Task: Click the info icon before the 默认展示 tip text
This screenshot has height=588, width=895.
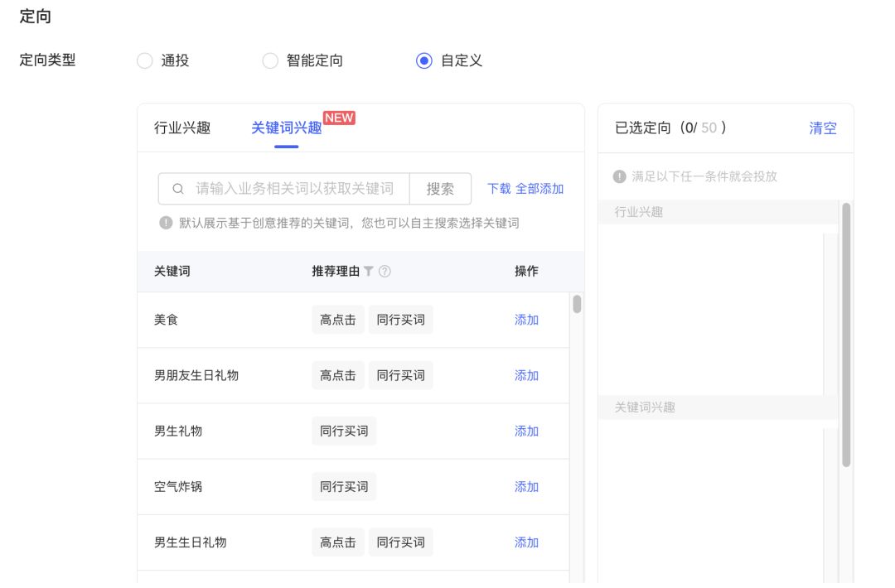Action: [x=164, y=219]
